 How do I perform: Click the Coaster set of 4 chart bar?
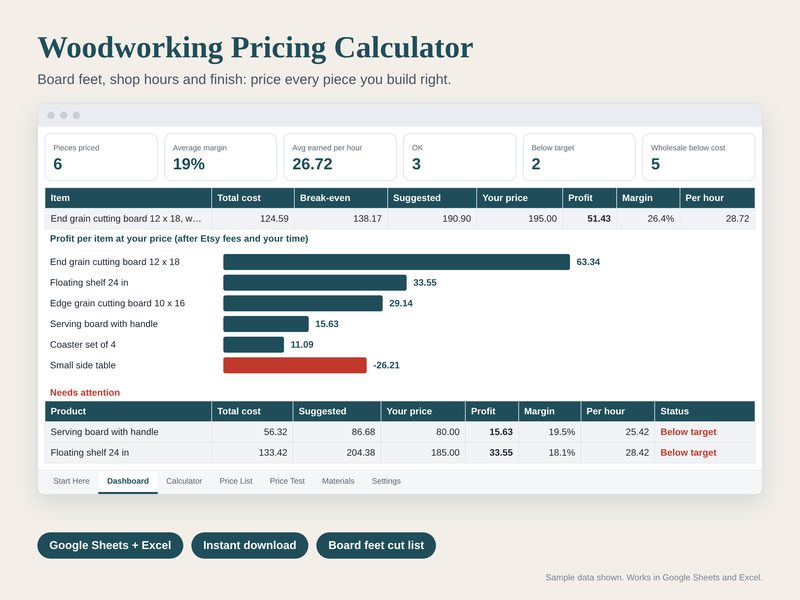254,344
